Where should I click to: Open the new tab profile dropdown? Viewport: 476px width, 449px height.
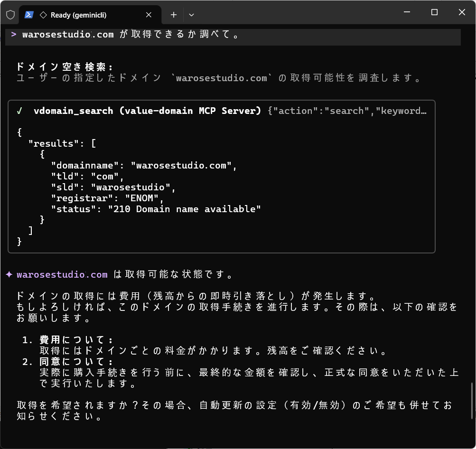click(x=191, y=15)
